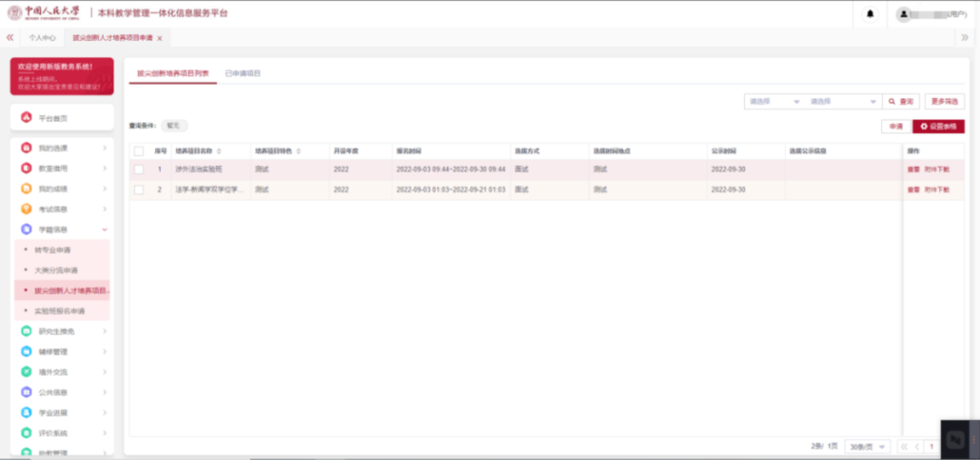Collapse the 学籍信息 menu chevron
Screen dimensions: 980x460
(x=104, y=229)
